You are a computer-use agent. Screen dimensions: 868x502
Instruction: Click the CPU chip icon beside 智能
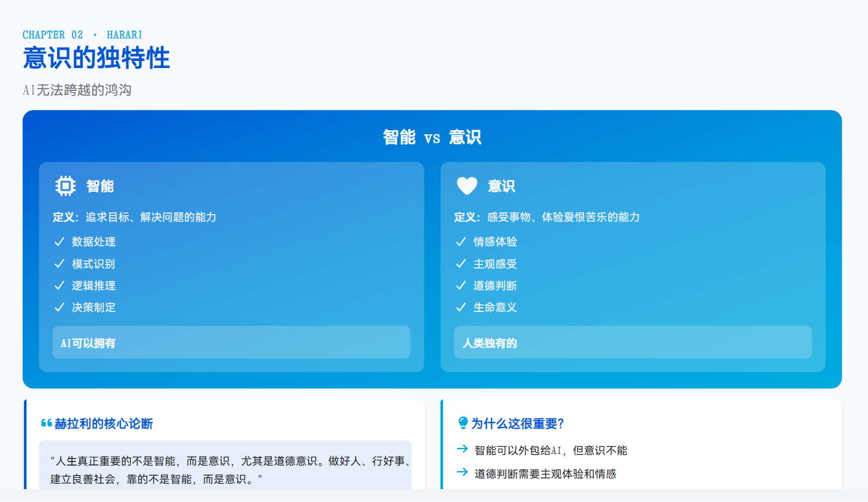click(x=65, y=186)
